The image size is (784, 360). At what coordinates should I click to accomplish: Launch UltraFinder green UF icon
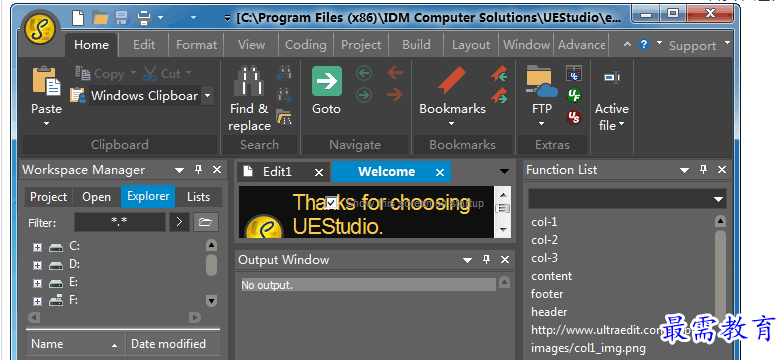tap(574, 95)
